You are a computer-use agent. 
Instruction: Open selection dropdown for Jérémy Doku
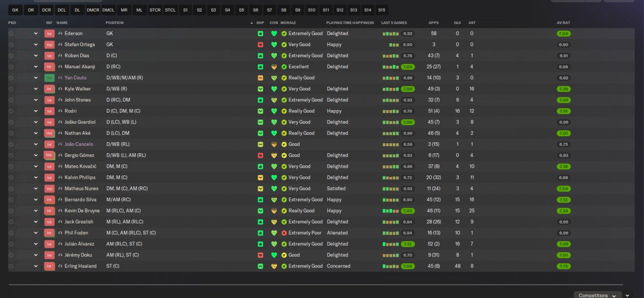[x=36, y=255]
